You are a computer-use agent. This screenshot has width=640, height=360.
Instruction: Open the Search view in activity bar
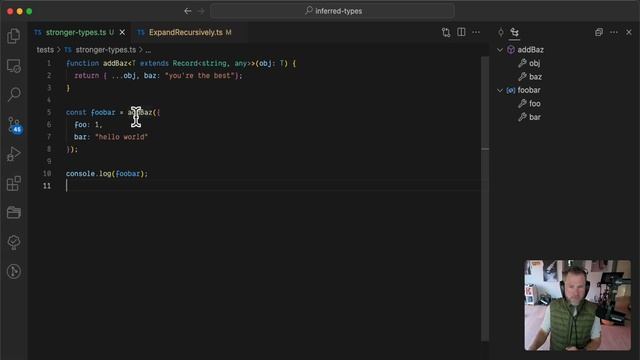point(13,94)
